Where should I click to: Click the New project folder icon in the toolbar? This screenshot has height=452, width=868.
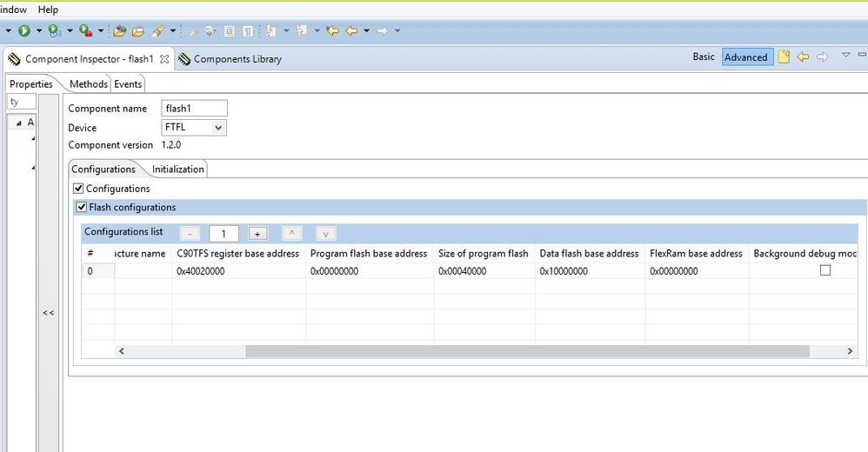click(x=119, y=31)
